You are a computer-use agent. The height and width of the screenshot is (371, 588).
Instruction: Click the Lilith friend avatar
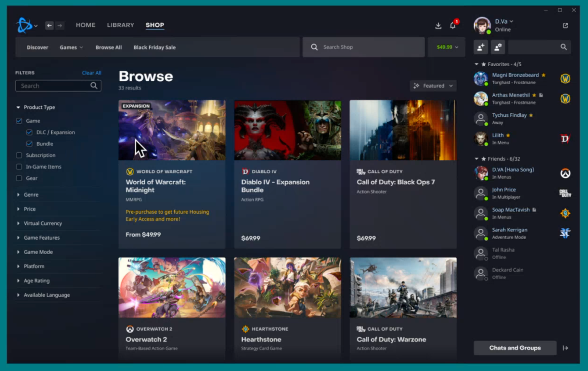click(481, 139)
